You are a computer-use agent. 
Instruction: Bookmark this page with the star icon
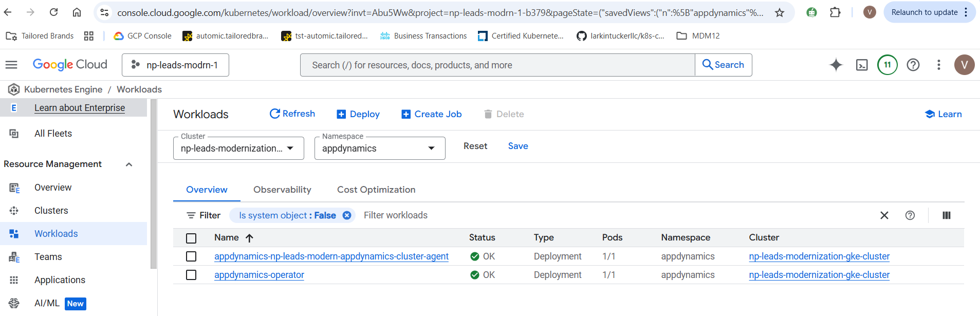click(780, 12)
